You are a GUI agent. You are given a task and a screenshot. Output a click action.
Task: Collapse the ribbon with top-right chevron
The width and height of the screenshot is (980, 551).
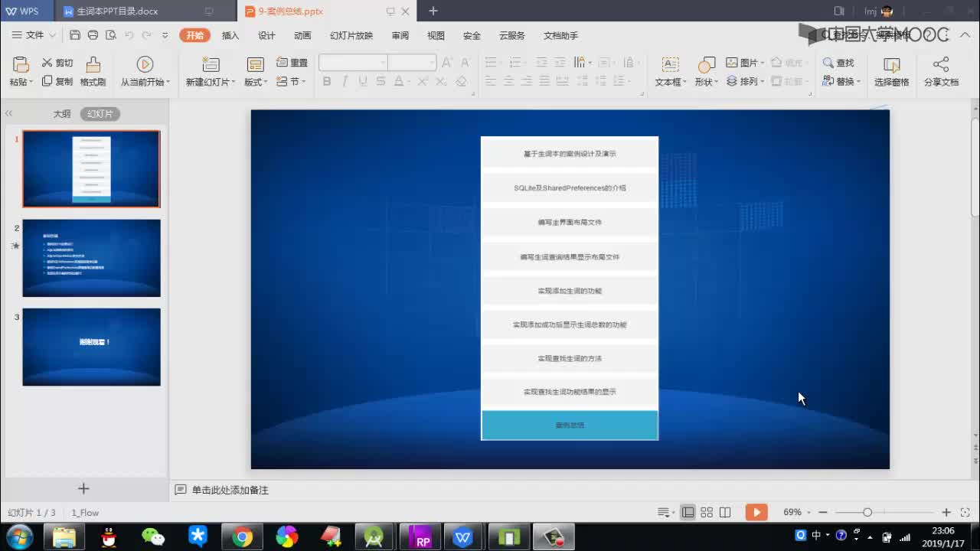[x=964, y=35]
